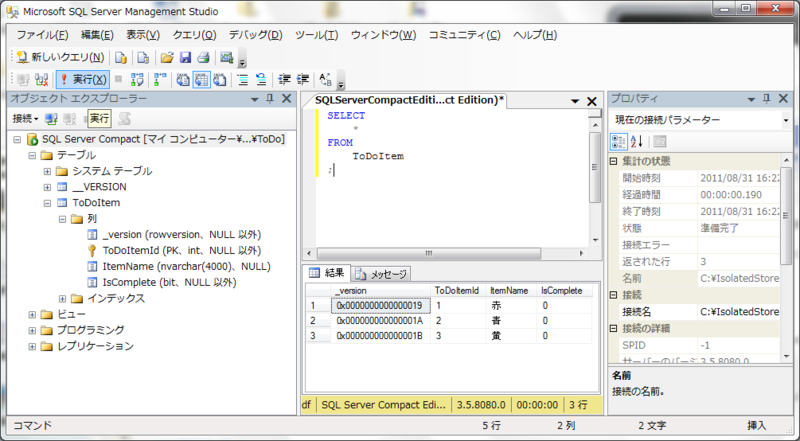800x441 pixels.
Task: Open the コミュニティ(C) menu
Action: click(464, 35)
